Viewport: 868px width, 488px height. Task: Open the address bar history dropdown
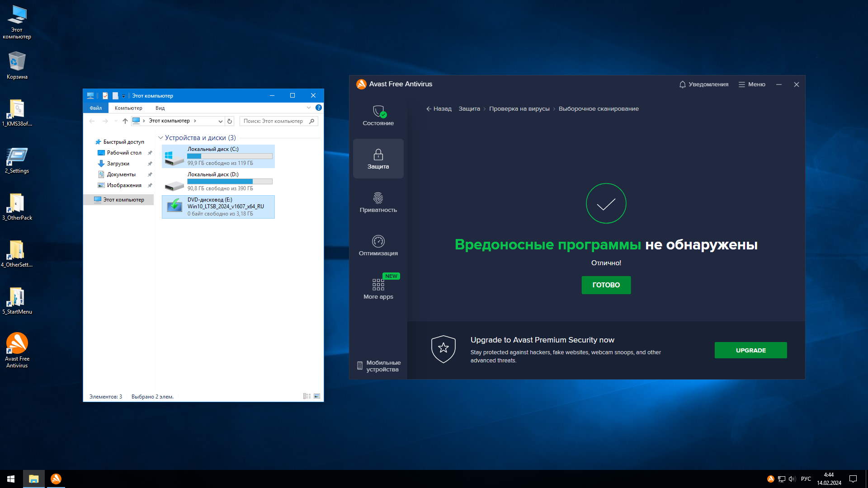pos(220,121)
